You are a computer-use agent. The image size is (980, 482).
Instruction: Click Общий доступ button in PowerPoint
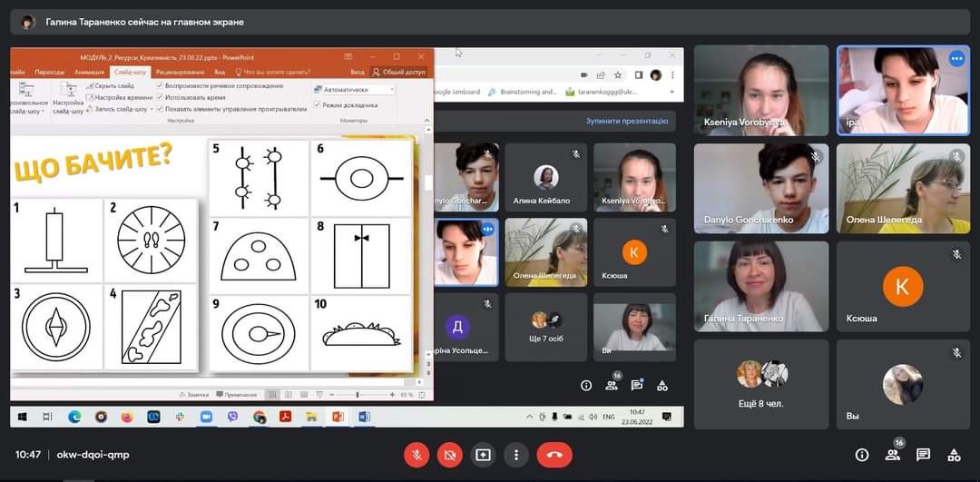click(x=400, y=72)
